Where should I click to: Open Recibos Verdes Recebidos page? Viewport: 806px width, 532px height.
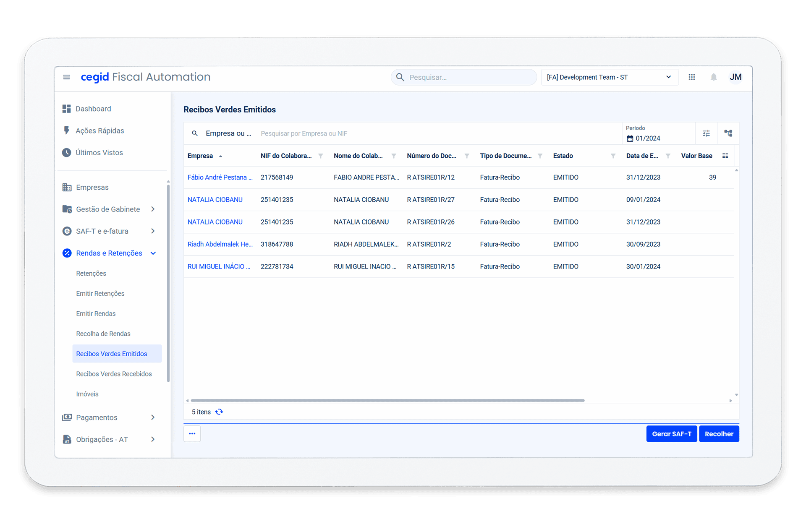click(x=114, y=374)
